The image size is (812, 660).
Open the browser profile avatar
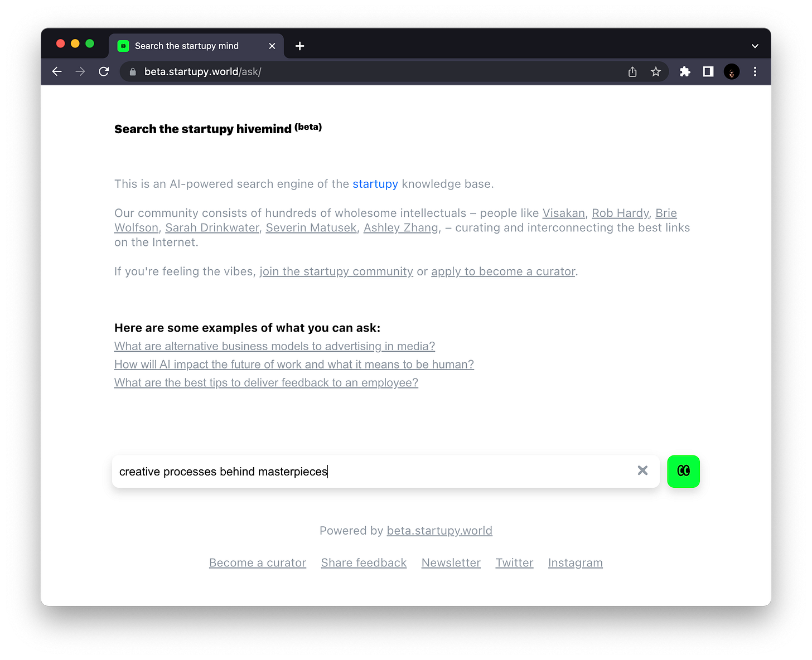click(732, 71)
